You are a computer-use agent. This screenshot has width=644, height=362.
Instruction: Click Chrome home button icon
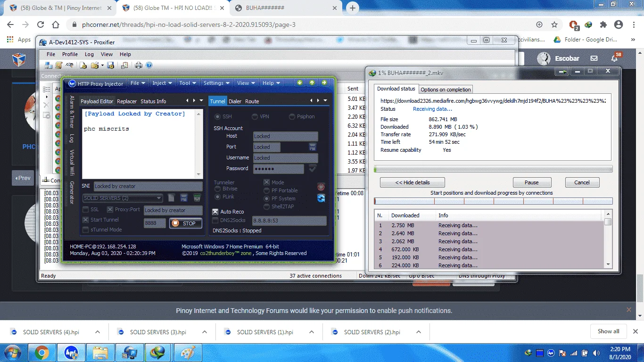click(56, 25)
